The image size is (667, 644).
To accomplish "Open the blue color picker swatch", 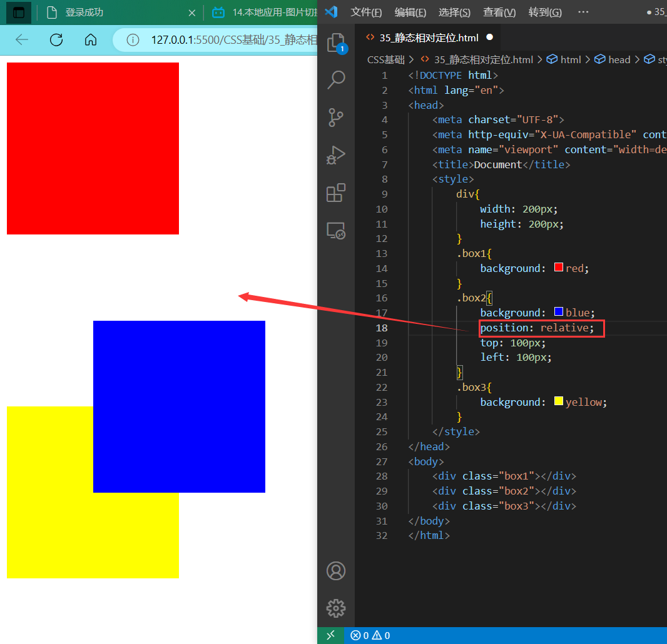I will pyautogui.click(x=559, y=311).
